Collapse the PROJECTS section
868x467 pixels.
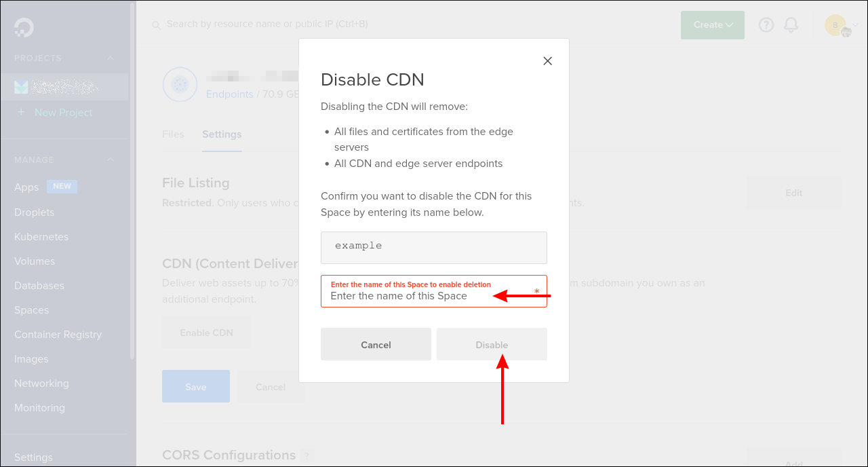[x=110, y=58]
